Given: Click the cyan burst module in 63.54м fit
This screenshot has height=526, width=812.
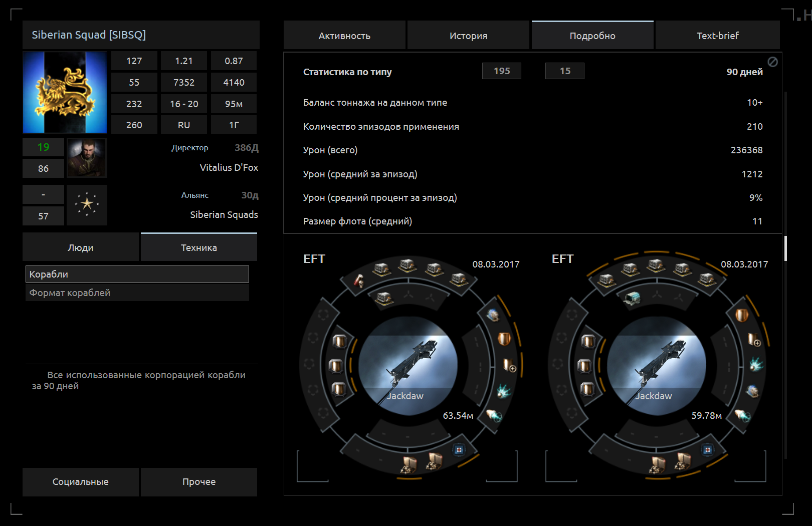Looking at the screenshot, I should tap(504, 391).
